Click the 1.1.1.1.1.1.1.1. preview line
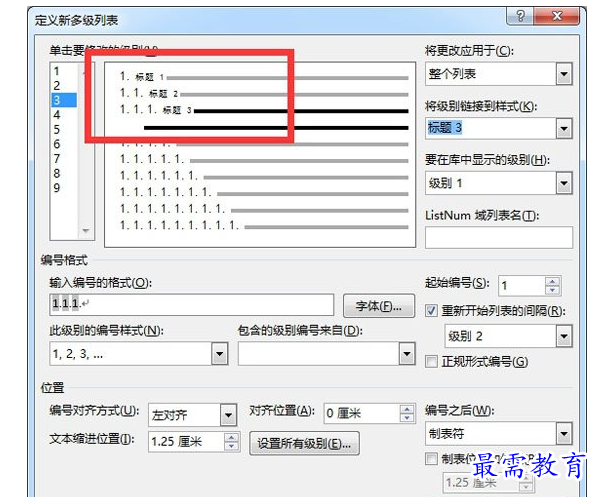 coord(264,209)
